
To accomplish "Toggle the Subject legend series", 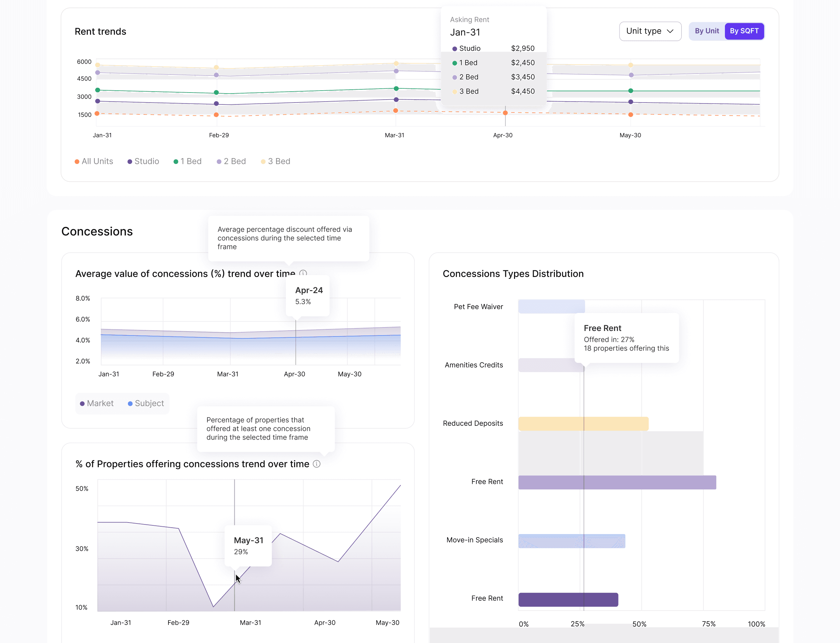I will 146,403.
